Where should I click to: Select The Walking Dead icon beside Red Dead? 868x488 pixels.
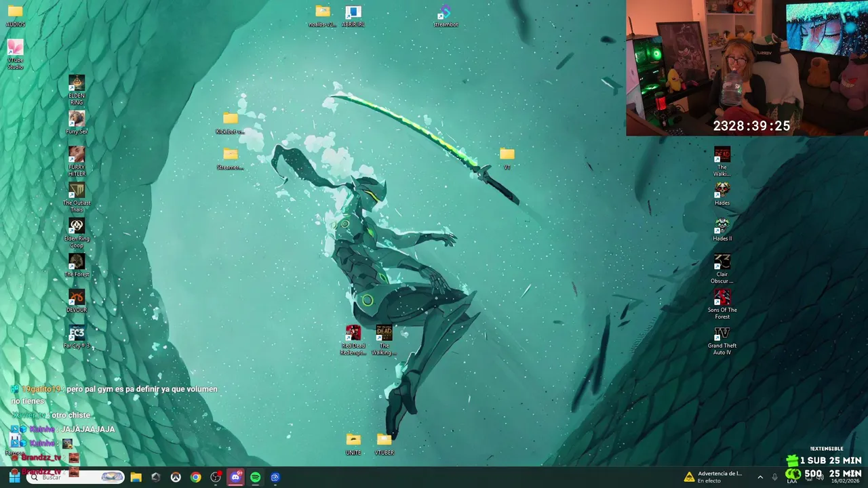(x=384, y=340)
